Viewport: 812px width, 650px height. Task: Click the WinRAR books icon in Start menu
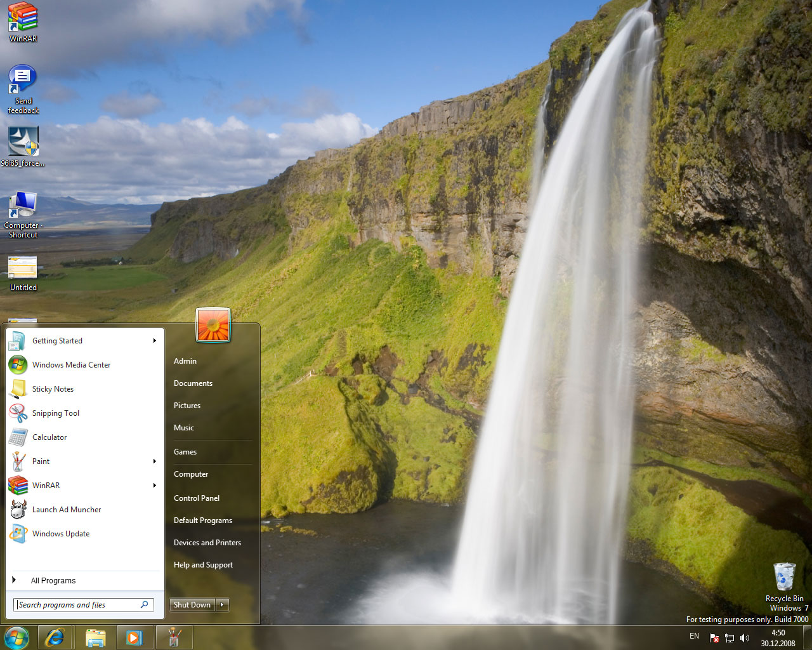pos(17,486)
